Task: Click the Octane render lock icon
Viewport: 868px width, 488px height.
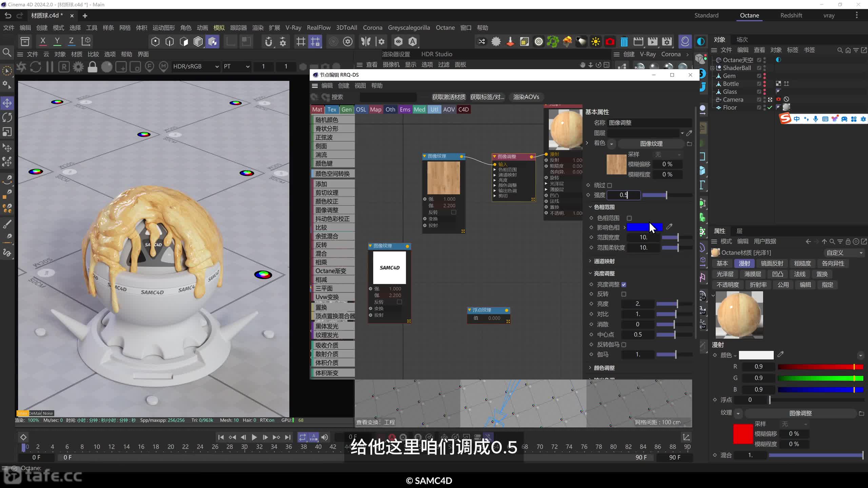Action: point(93,66)
